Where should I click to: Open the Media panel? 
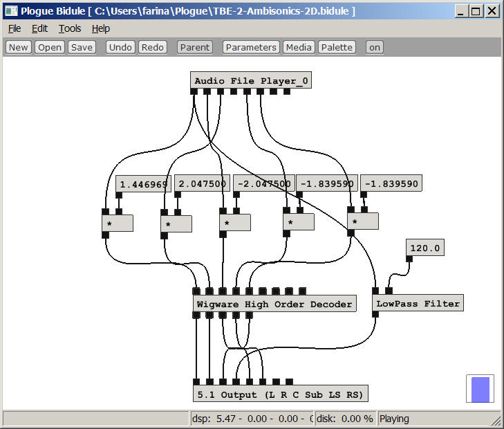click(299, 47)
